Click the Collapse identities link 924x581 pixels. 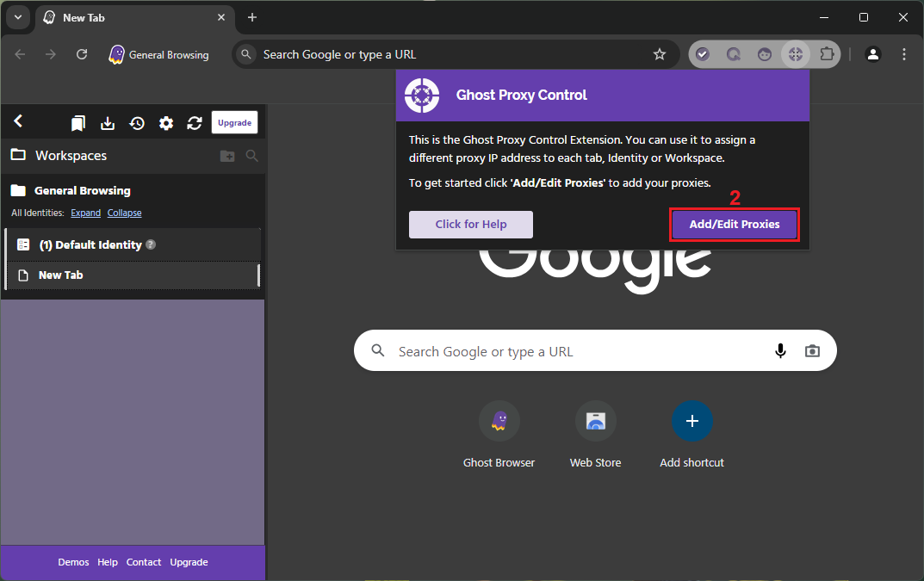[124, 213]
